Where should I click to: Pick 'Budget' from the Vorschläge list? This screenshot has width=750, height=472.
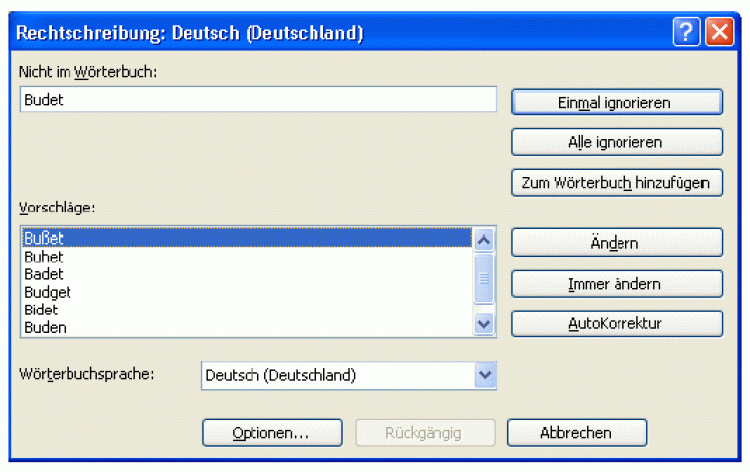(x=244, y=292)
